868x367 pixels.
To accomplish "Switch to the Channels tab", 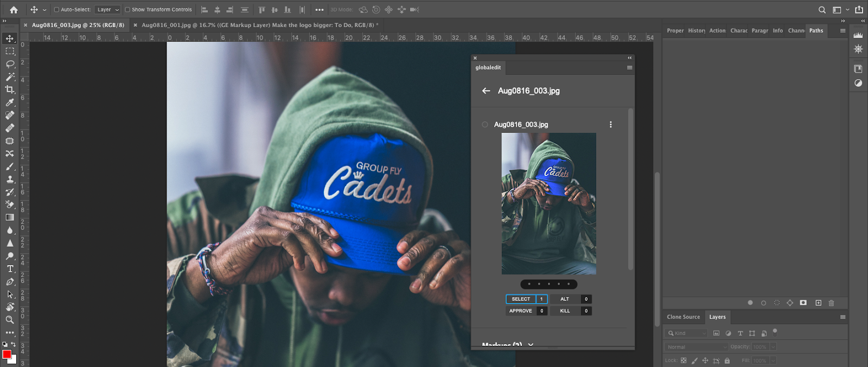I will [x=796, y=31].
